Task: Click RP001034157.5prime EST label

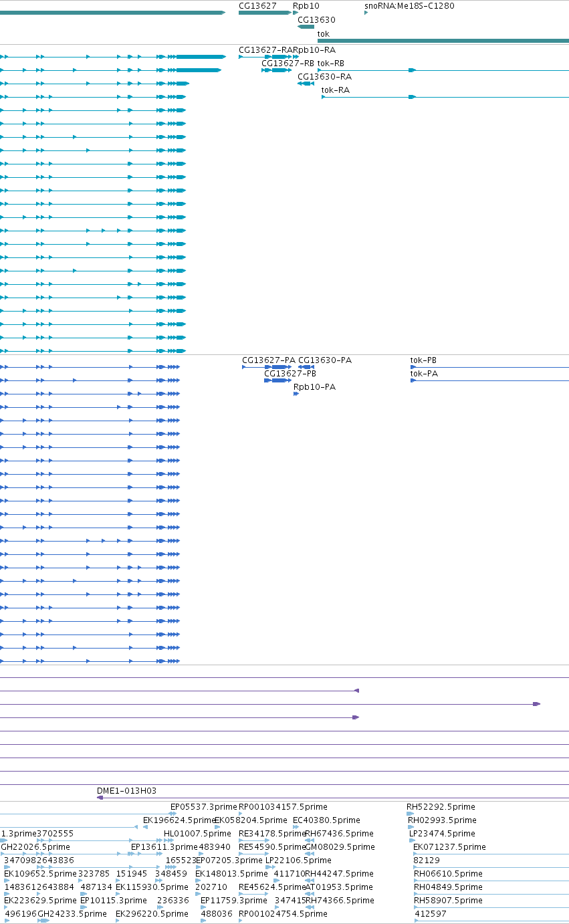Action: (283, 806)
